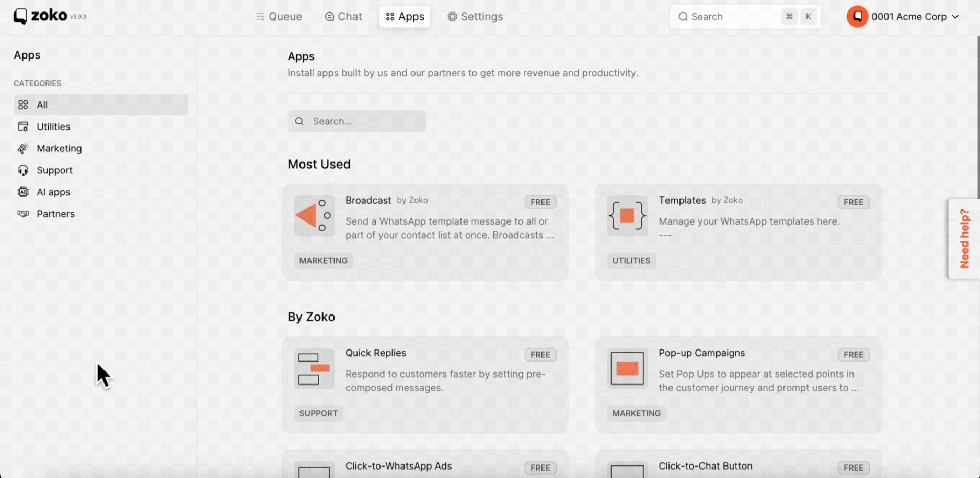Viewport: 980px width, 478px height.
Task: Click the FREE badge on Templates card
Action: point(854,202)
